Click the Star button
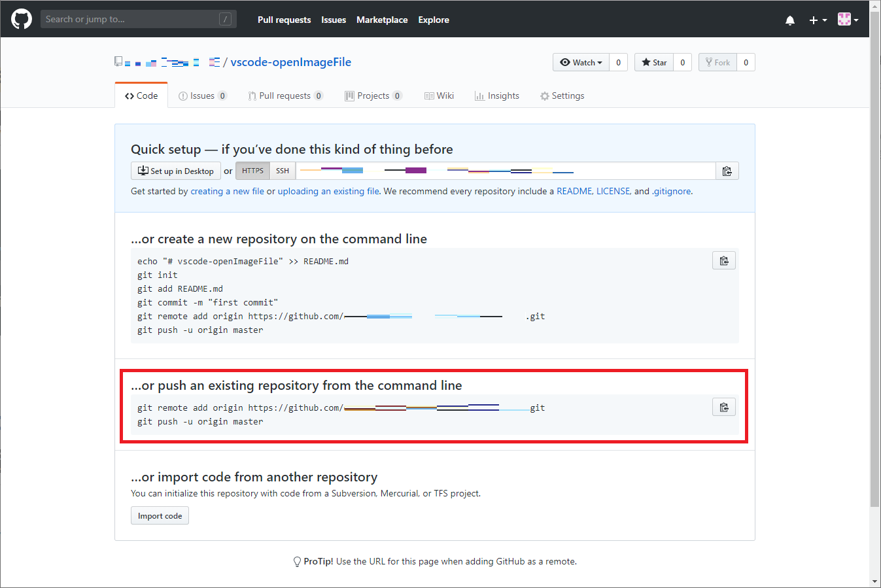The height and width of the screenshot is (588, 881). point(654,62)
